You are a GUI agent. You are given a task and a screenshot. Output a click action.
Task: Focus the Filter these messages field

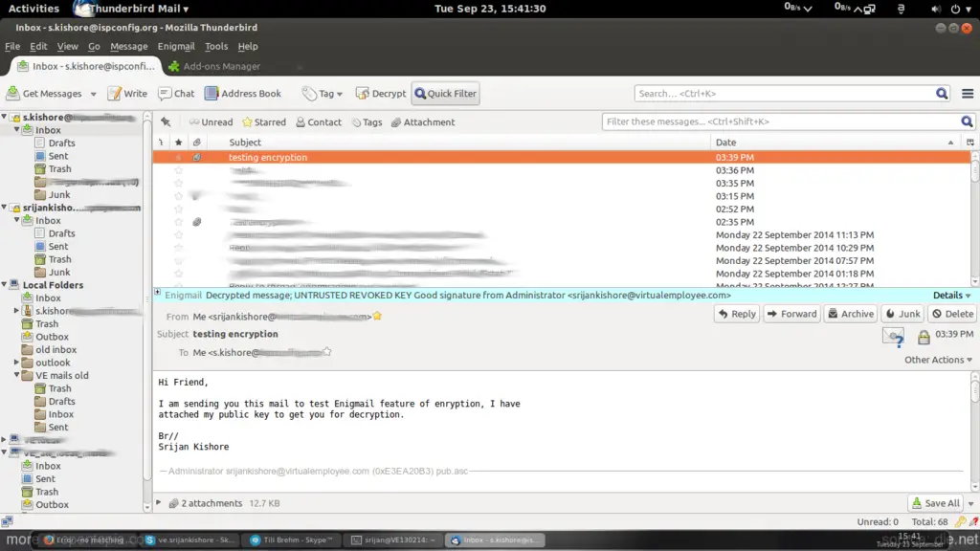(781, 121)
